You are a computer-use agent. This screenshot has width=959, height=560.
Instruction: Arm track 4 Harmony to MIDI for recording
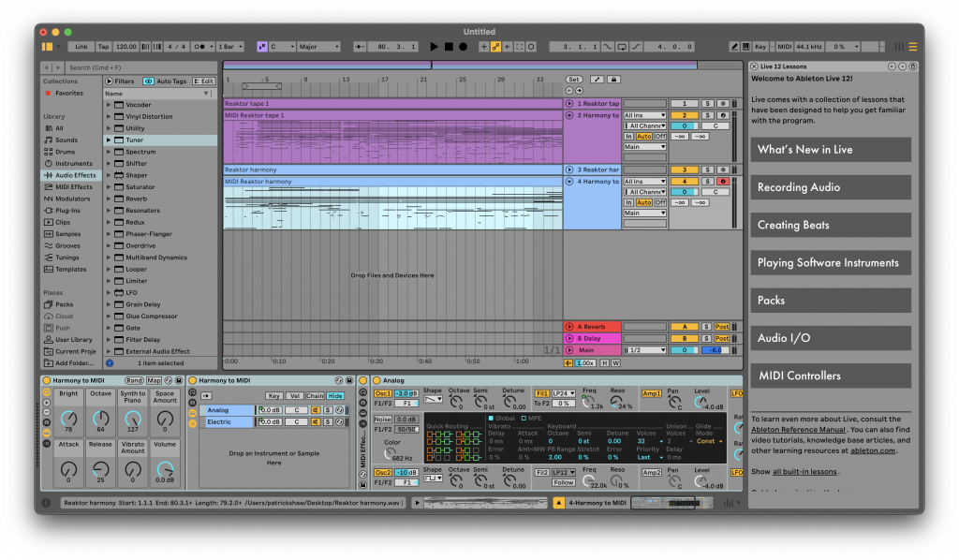(723, 182)
